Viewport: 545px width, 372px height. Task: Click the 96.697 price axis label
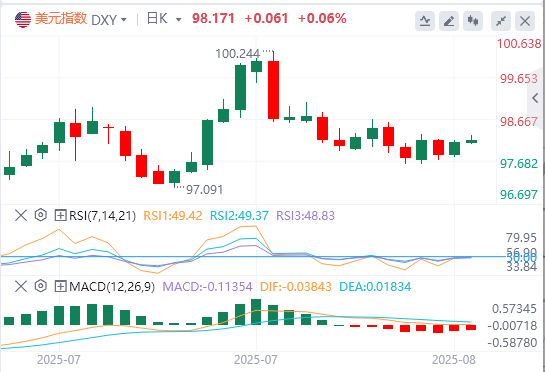(519, 195)
